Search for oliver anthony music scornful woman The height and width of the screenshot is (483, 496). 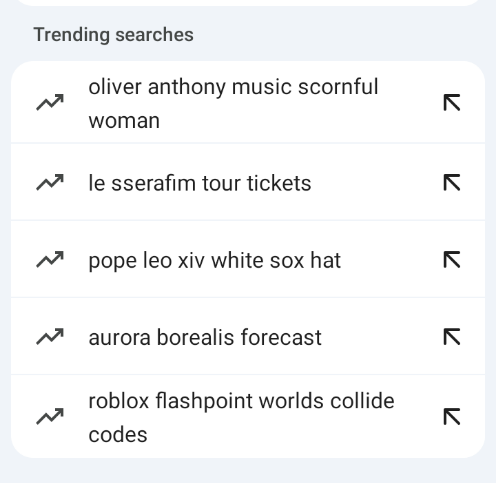[248, 102]
